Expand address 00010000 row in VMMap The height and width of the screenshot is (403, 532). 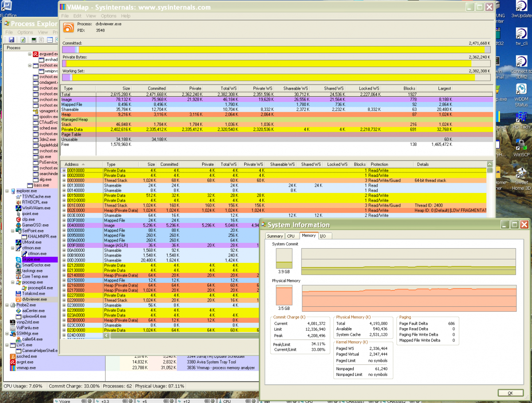[x=64, y=170]
